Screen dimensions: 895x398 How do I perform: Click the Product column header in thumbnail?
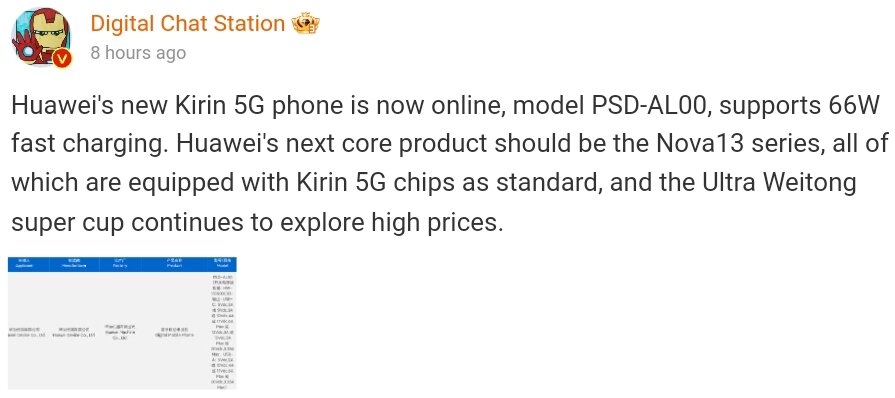[x=174, y=264]
